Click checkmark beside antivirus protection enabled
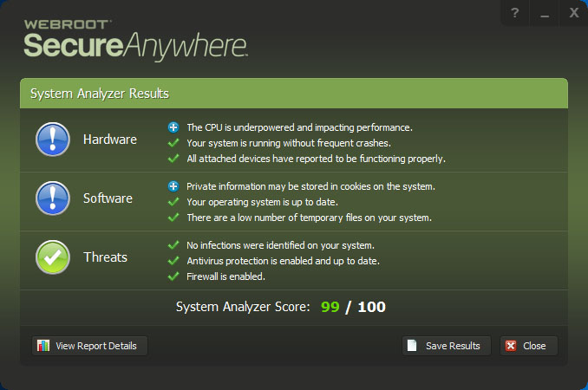The image size is (588, 390). (173, 261)
